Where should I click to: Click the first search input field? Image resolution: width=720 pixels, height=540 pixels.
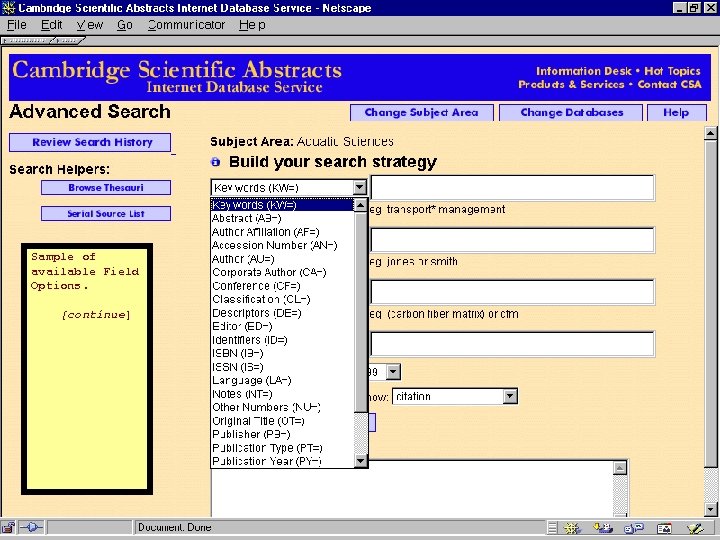[x=512, y=187]
